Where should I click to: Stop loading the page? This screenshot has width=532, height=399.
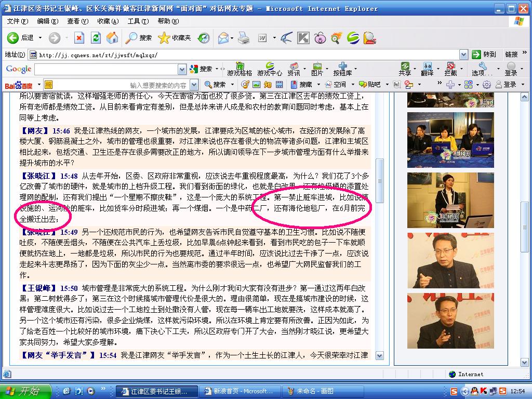click(x=79, y=37)
